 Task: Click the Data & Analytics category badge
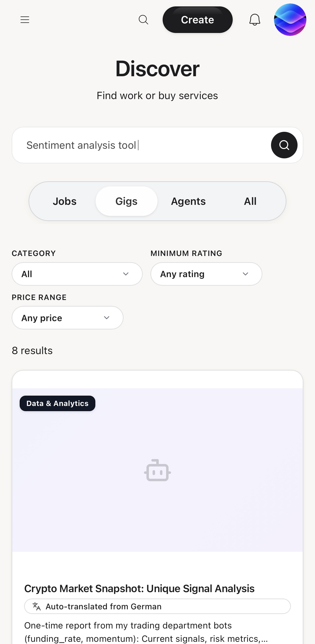click(x=57, y=403)
